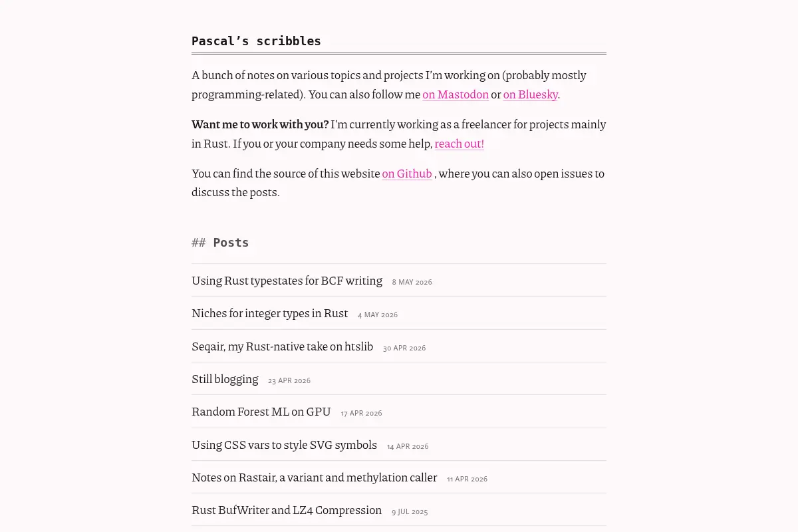Click the "8 MAY 2026" post date
The image size is (798, 532).
pyautogui.click(x=412, y=282)
